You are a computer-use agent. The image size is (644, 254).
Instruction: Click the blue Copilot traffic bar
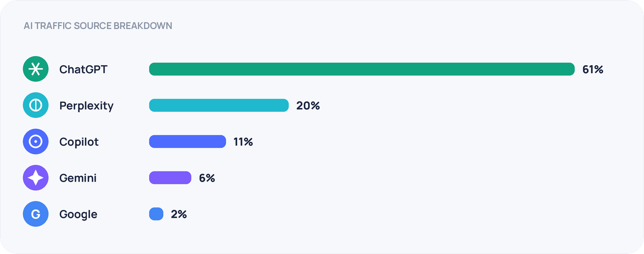pos(187,141)
